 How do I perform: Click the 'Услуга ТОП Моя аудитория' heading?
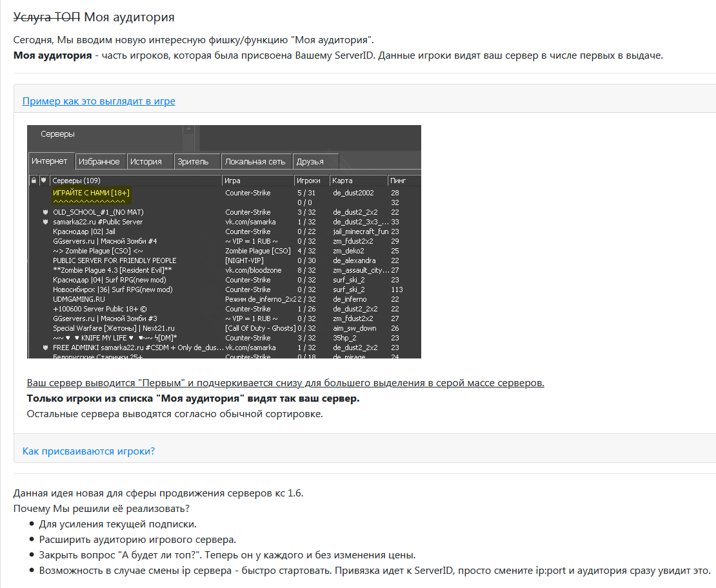pos(94,17)
